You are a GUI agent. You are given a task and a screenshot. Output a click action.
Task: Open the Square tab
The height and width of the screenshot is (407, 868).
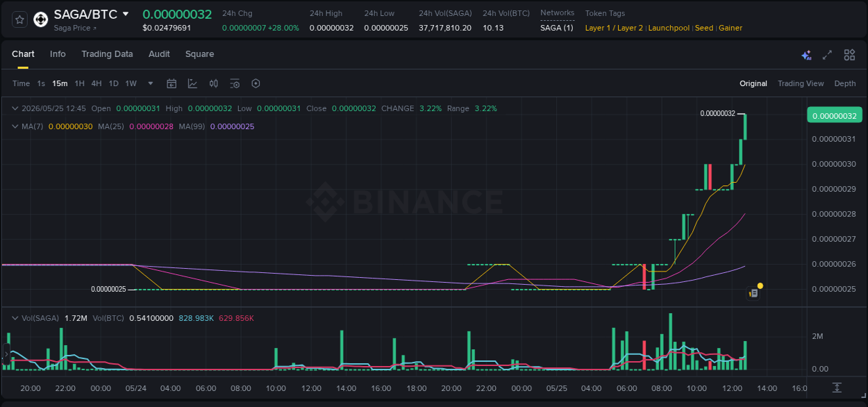point(199,54)
